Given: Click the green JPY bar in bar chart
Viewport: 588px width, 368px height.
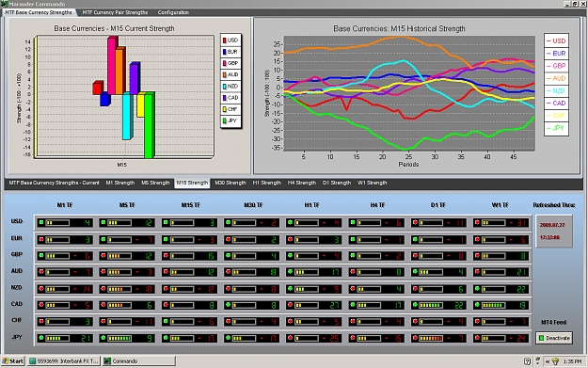Looking at the screenshot, I should [150, 125].
